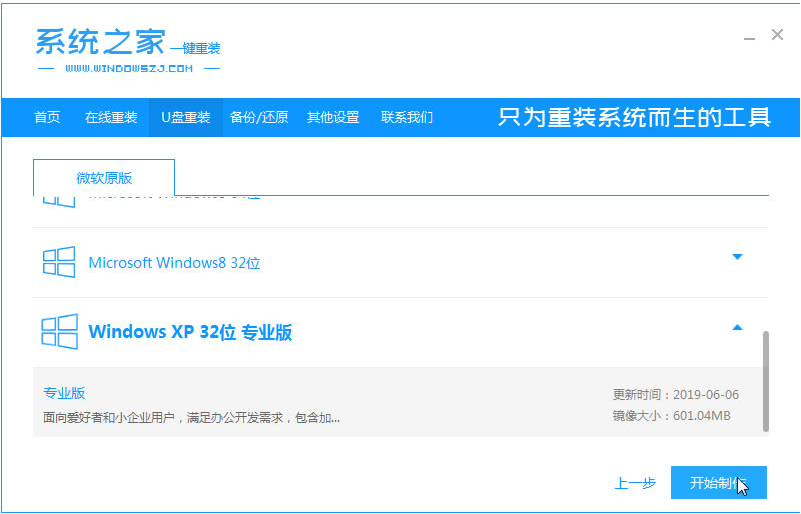Minimize the installer window

[749, 37]
